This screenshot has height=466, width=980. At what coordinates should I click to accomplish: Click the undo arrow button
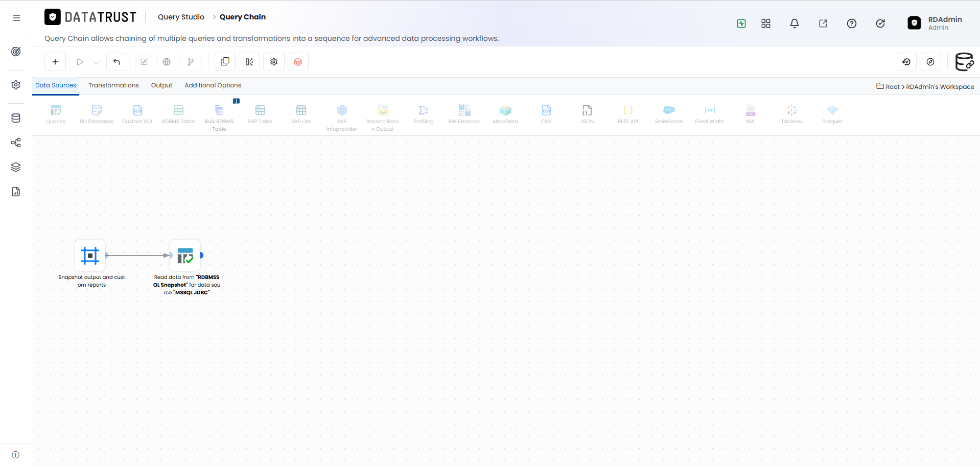116,62
